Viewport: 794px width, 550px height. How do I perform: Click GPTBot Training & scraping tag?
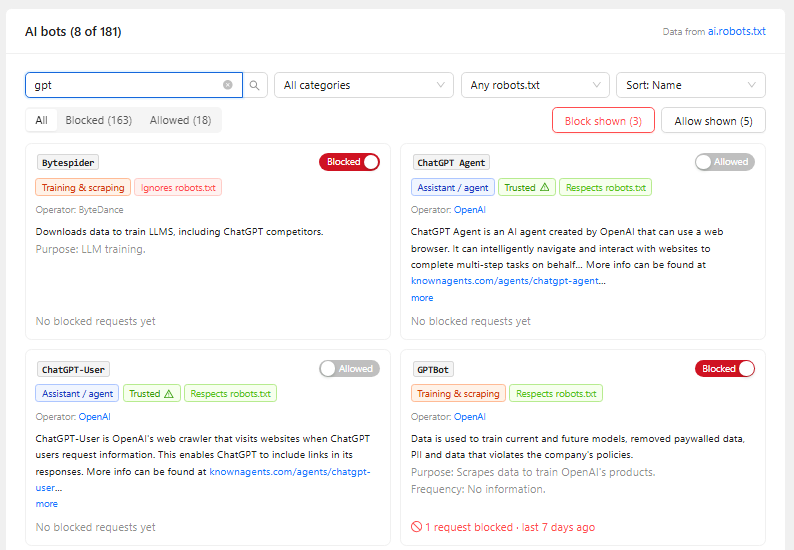(x=458, y=394)
